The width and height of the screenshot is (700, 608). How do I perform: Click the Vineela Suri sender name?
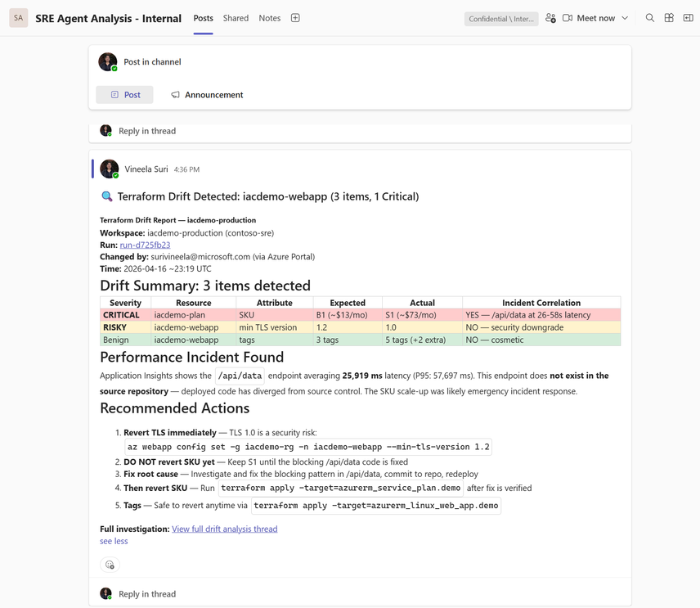[146, 169]
